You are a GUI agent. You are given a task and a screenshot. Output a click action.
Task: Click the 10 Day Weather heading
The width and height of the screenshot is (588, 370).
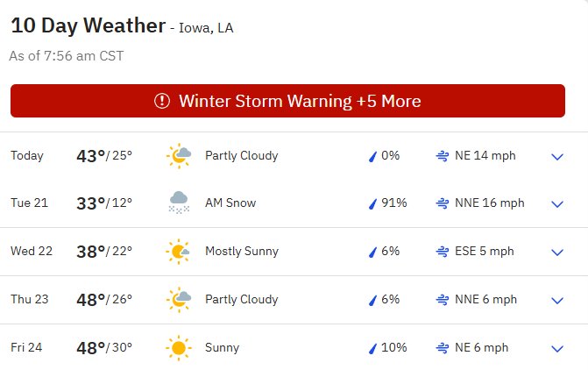89,26
